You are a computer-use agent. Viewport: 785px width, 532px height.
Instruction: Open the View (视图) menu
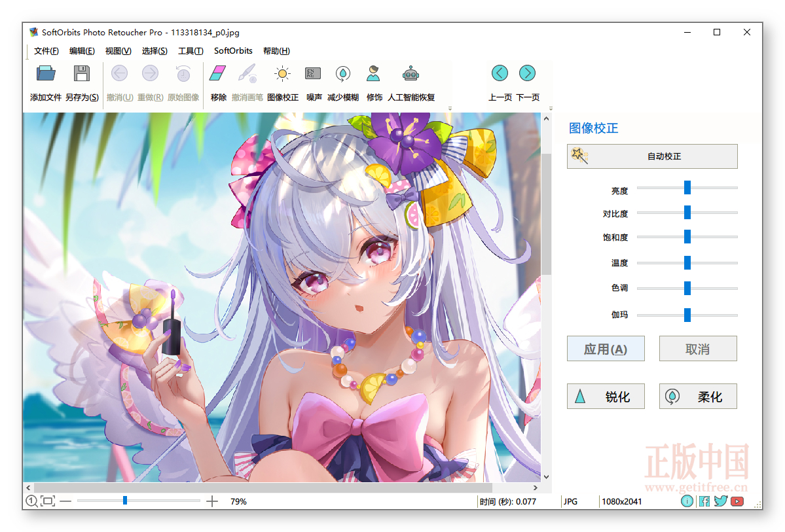118,51
